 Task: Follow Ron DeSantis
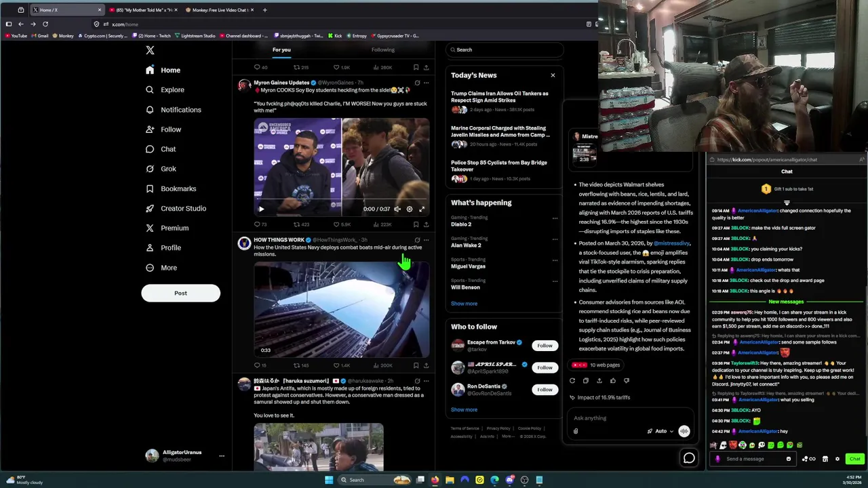tap(545, 389)
